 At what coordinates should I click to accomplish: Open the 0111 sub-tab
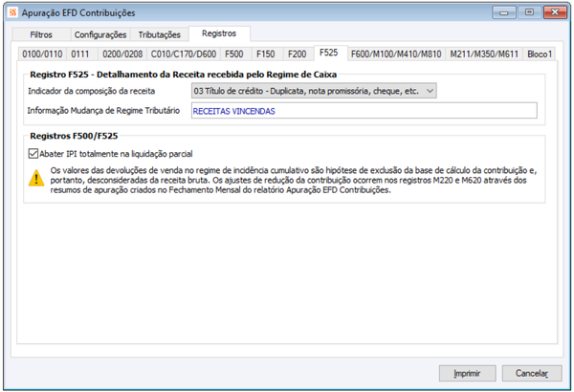coord(80,54)
